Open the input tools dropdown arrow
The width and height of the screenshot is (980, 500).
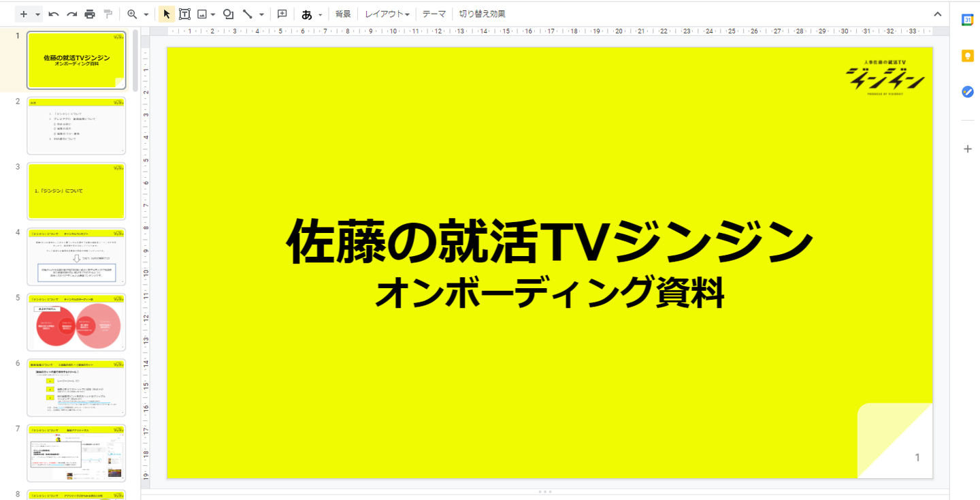[320, 14]
